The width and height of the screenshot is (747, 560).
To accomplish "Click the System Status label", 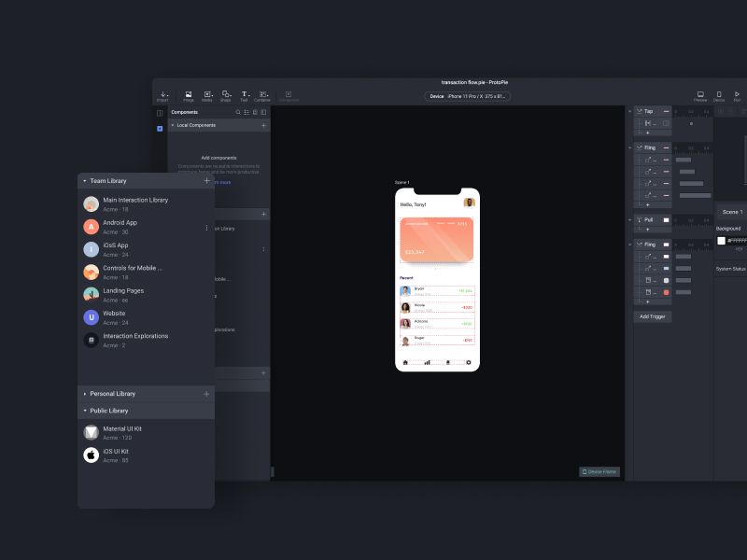I will click(x=731, y=269).
